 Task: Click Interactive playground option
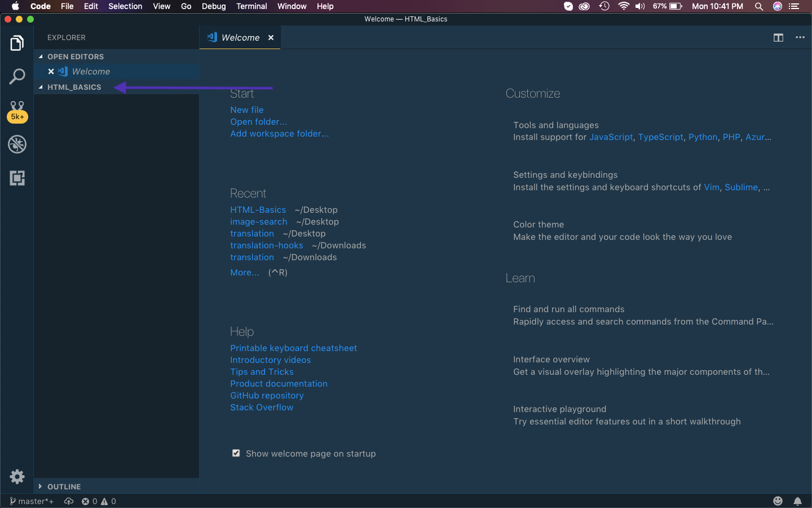627,415
